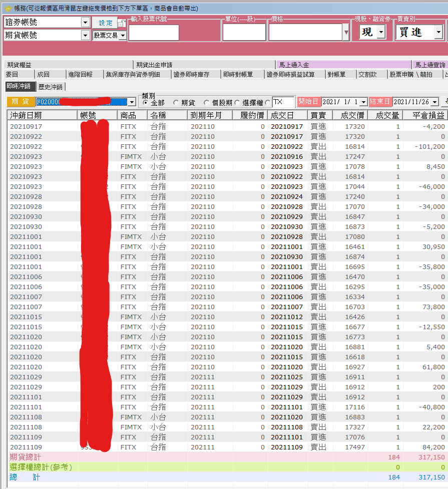Open the 現 trade type dropdown
This screenshot has width=448, height=489.
381,32
